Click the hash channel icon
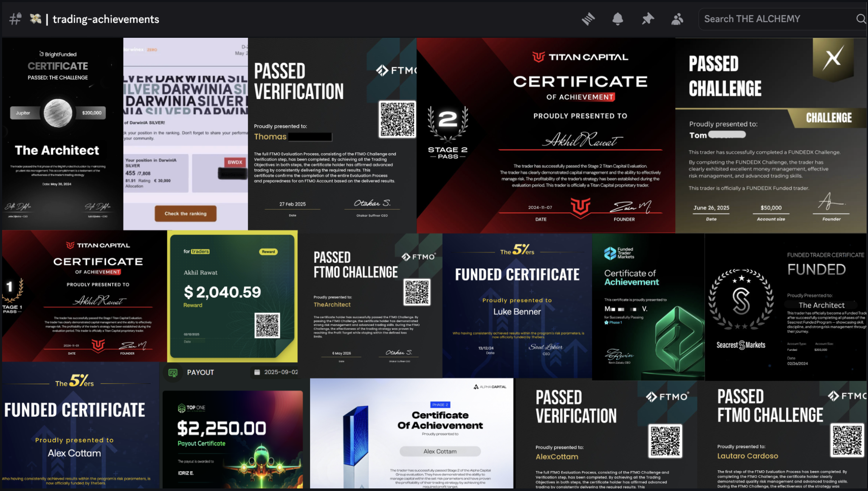868x491 pixels. click(x=15, y=19)
